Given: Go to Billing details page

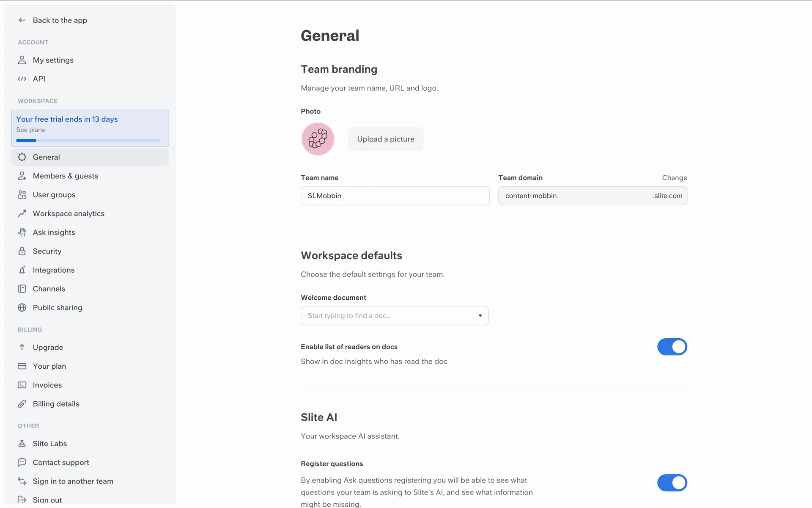Looking at the screenshot, I should 56,404.
